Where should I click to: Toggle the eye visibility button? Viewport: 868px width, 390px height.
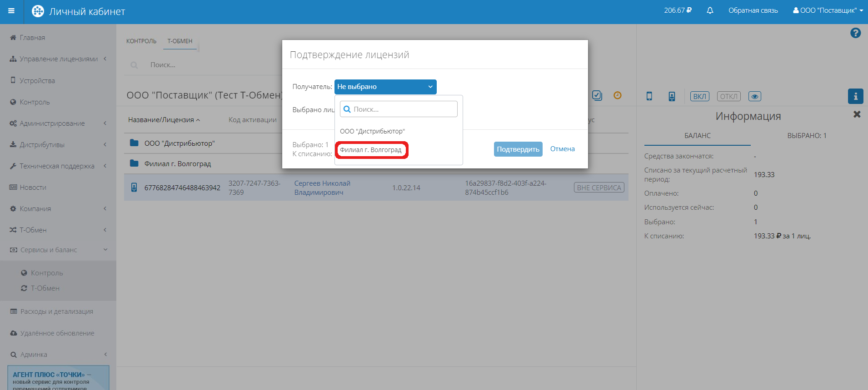(x=754, y=96)
